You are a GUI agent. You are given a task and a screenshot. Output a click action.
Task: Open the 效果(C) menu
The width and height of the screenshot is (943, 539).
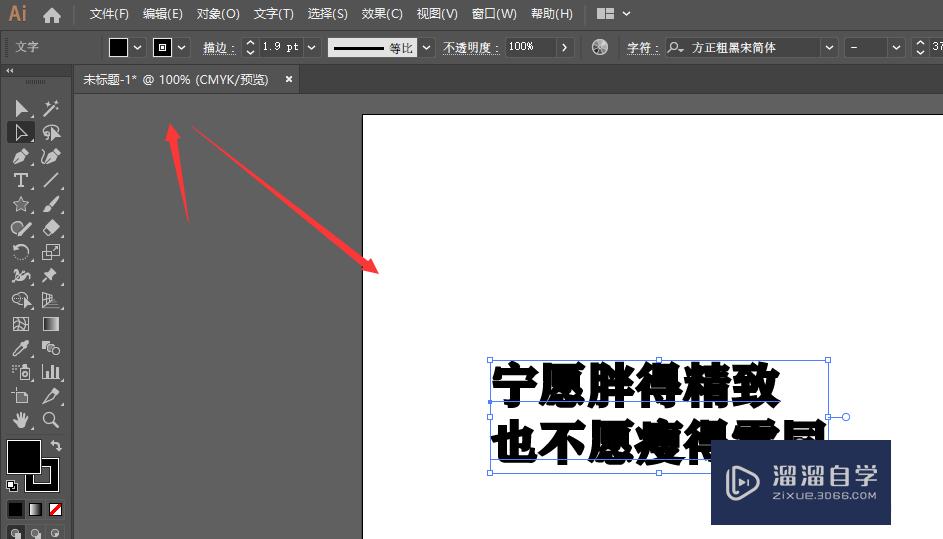click(382, 14)
